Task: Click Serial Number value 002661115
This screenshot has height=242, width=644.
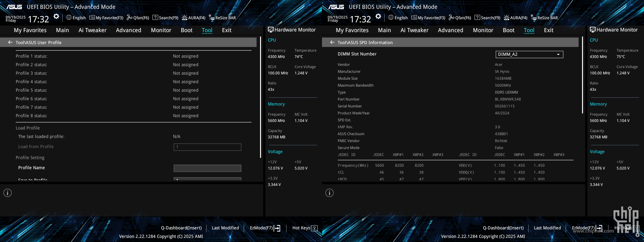Action: pyautogui.click(x=505, y=106)
